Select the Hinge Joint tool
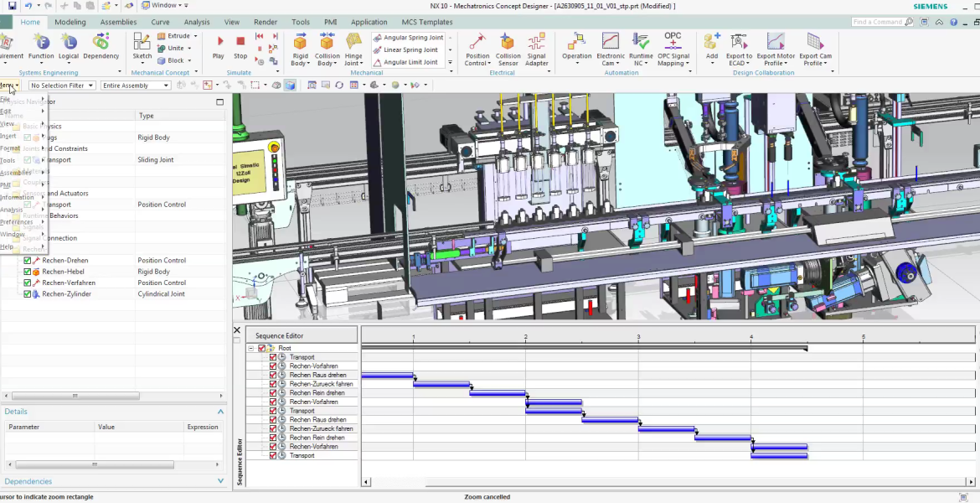The height and width of the screenshot is (503, 980). click(x=353, y=48)
